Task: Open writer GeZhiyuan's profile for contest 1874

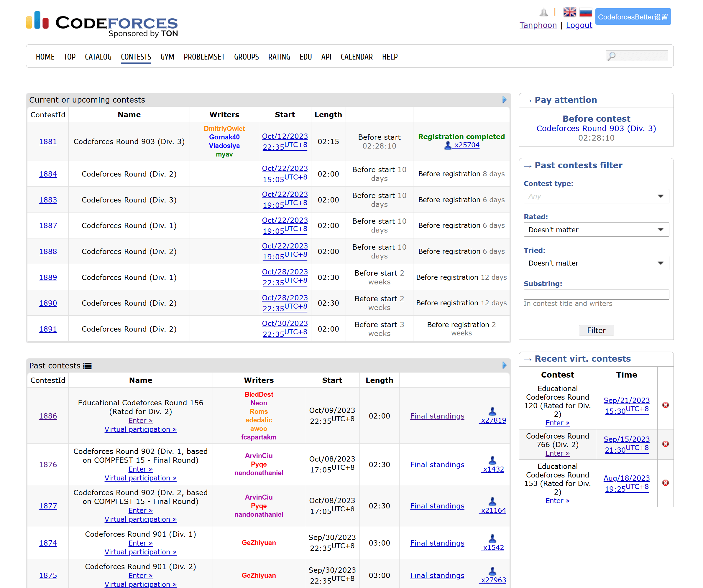Action: [259, 543]
